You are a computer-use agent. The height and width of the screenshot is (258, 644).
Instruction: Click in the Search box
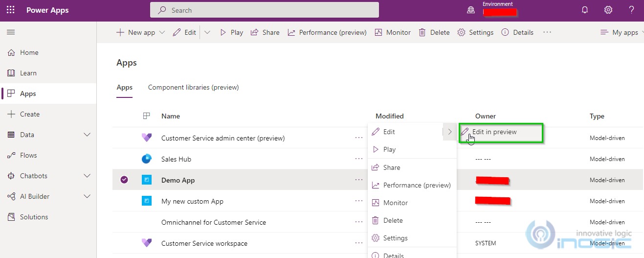point(264,10)
